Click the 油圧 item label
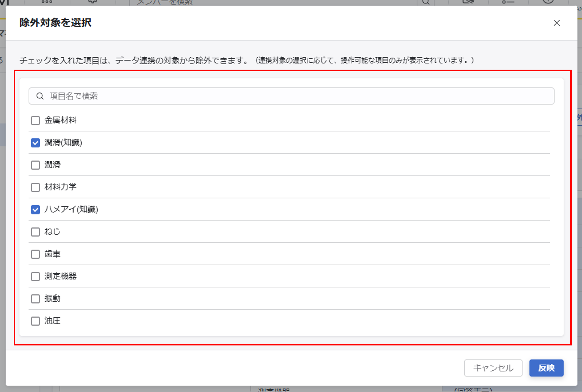The width and height of the screenshot is (582, 392). click(x=52, y=321)
